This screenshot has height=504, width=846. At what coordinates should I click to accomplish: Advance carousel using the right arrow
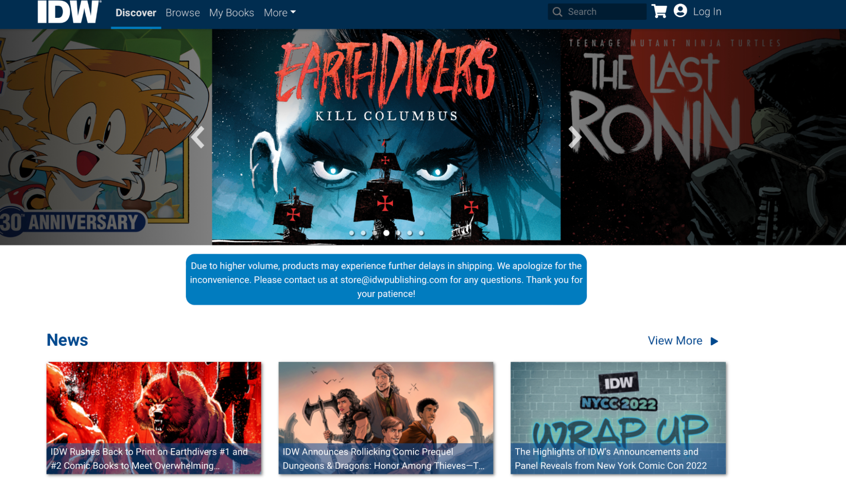click(576, 138)
